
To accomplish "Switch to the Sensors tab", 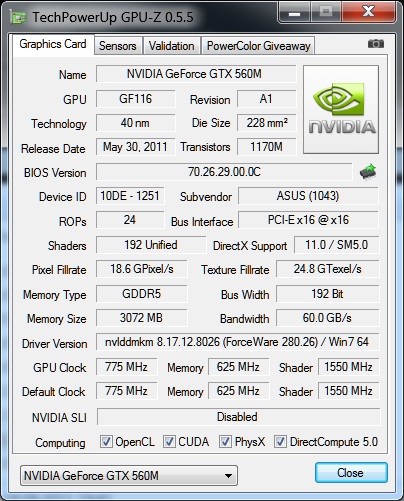I will point(118,46).
